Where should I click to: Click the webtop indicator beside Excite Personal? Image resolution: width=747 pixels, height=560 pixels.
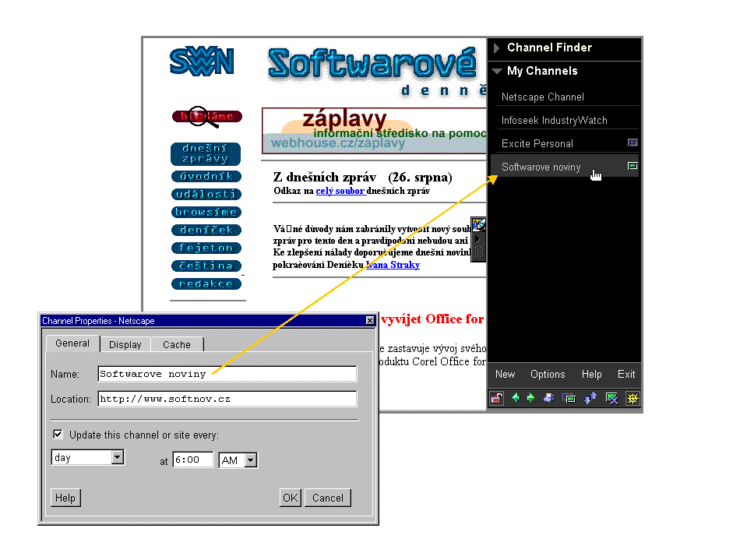[x=632, y=143]
